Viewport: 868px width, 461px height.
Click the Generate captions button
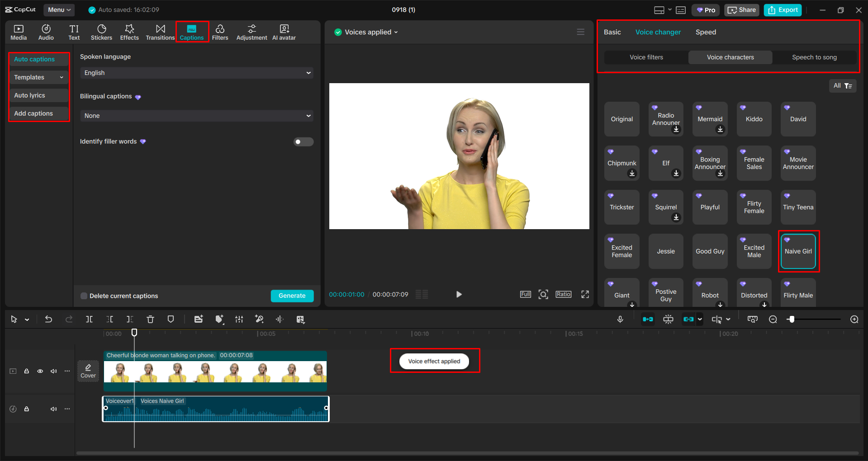(x=292, y=296)
